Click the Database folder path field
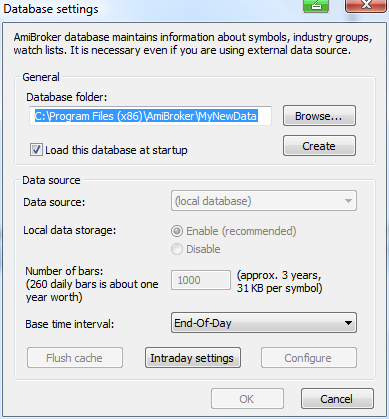The width and height of the screenshot is (389, 419). point(150,116)
